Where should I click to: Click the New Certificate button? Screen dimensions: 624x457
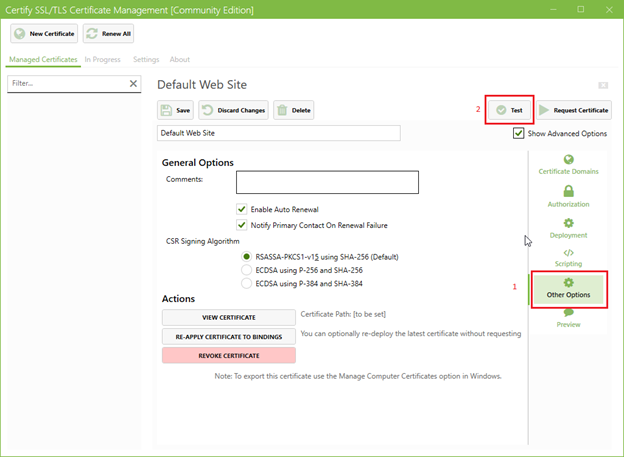[x=44, y=33]
